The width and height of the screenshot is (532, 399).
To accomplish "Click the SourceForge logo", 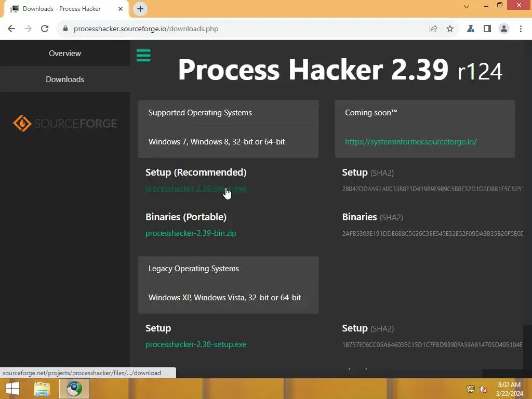I will click(65, 123).
